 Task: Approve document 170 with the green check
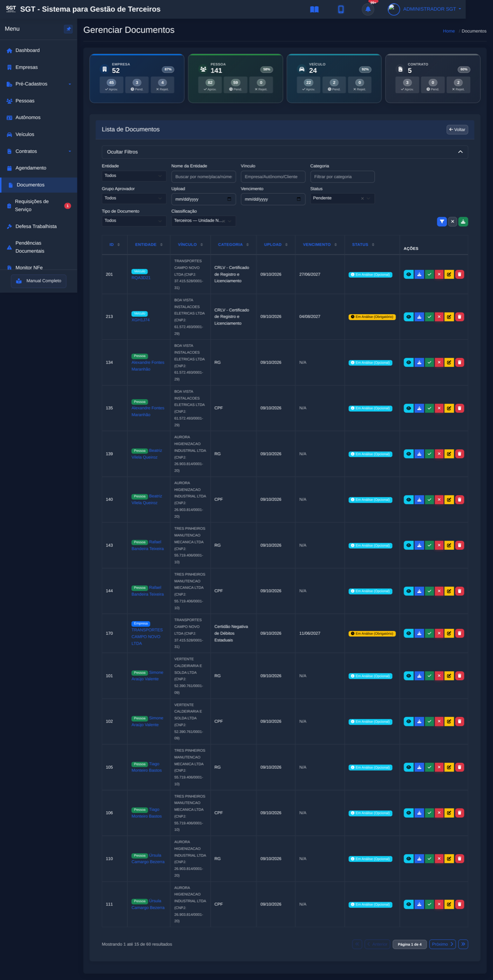click(429, 633)
